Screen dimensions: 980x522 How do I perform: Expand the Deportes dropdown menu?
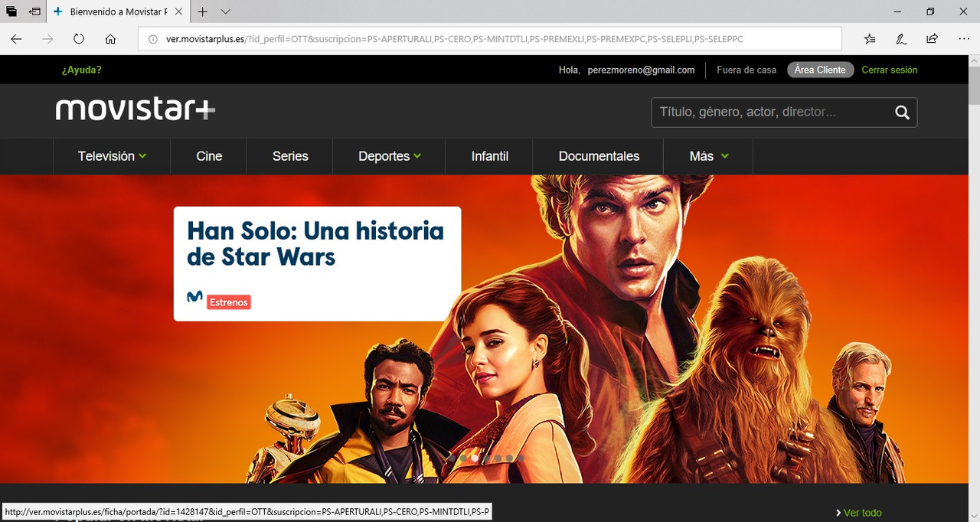click(390, 156)
